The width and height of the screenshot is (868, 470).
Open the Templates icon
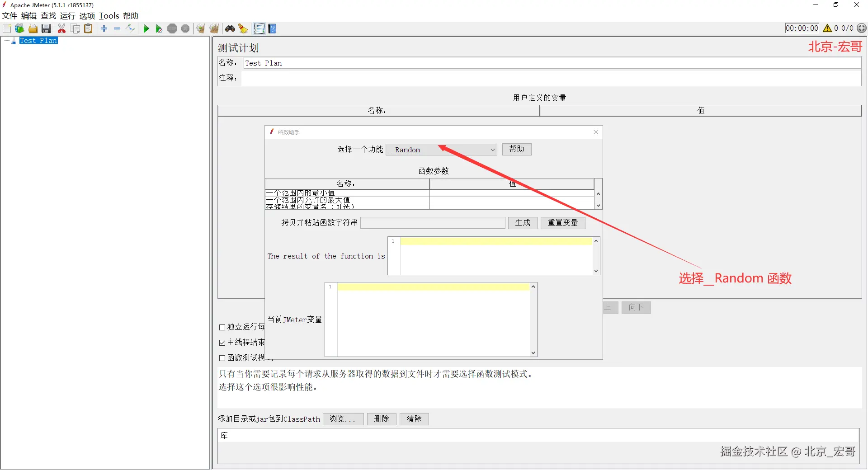[19, 28]
